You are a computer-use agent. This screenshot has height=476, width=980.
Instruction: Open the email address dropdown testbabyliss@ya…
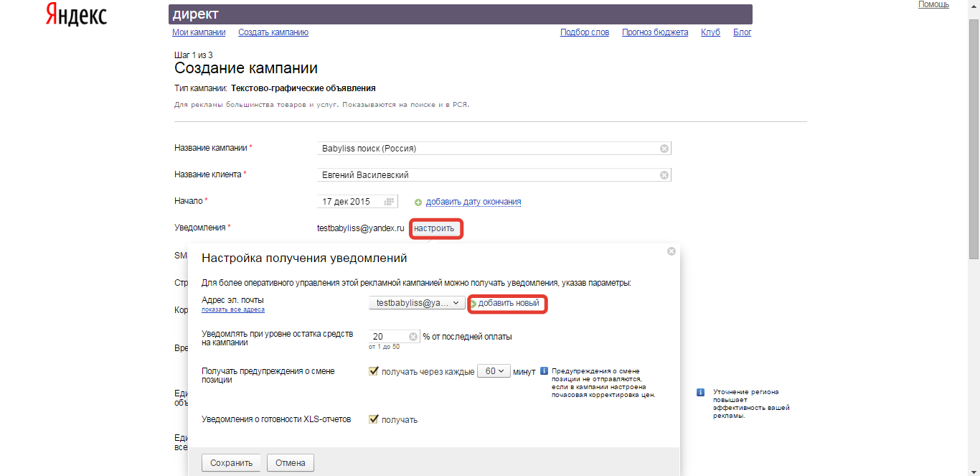(x=418, y=303)
